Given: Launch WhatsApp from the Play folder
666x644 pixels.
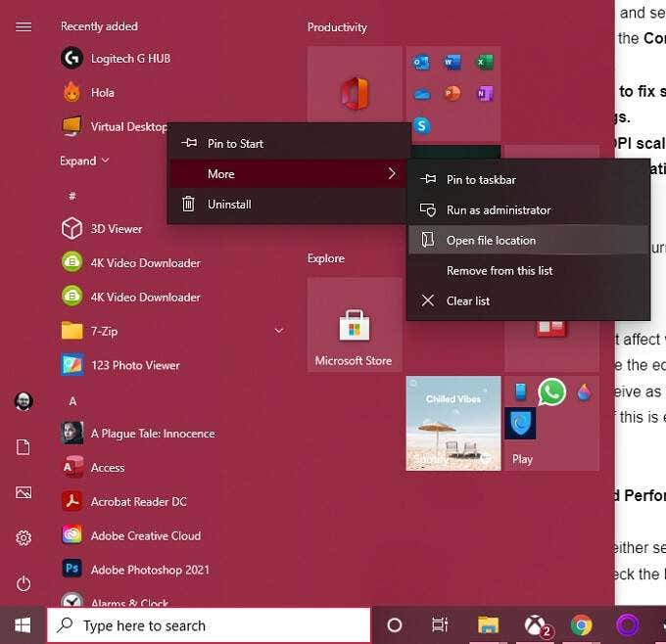Looking at the screenshot, I should click(x=551, y=391).
